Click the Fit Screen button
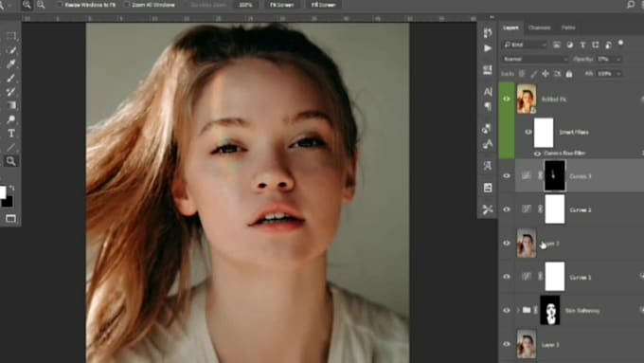Screen dimensions: 644x363 (282, 5)
